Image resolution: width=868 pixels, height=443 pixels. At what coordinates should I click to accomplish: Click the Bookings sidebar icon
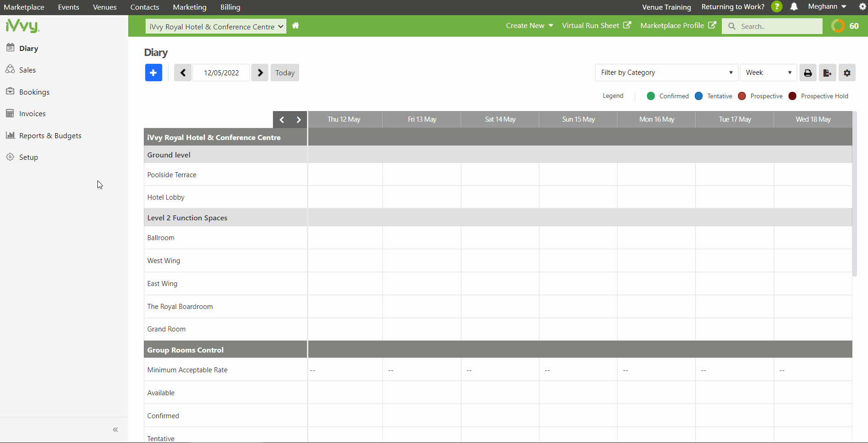[x=10, y=91]
